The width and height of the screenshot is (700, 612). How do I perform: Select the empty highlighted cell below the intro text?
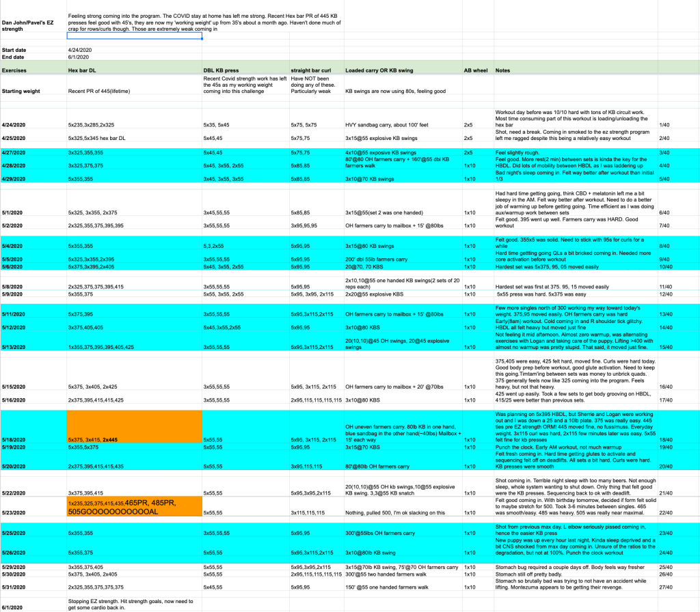point(135,36)
